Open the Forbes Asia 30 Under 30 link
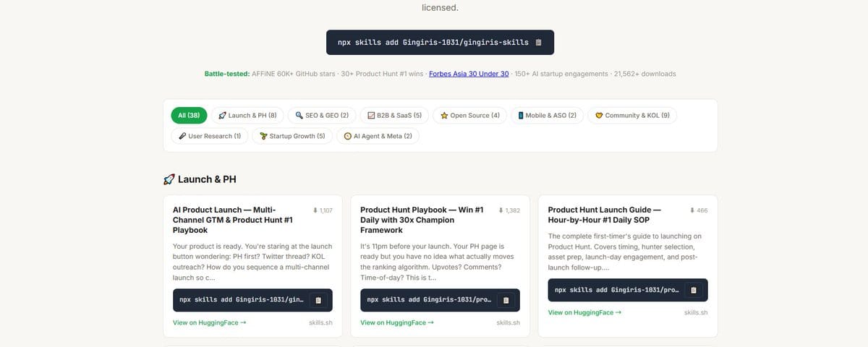868x347 pixels. (x=469, y=74)
